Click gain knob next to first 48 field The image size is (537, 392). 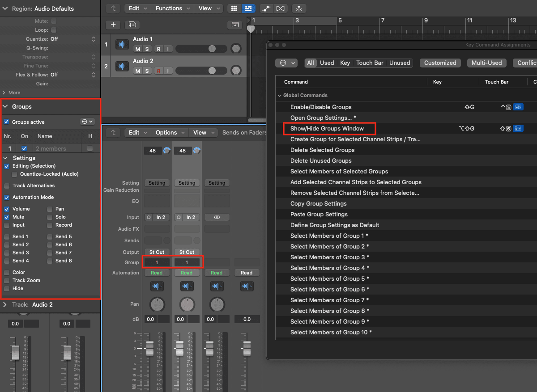pos(167,151)
